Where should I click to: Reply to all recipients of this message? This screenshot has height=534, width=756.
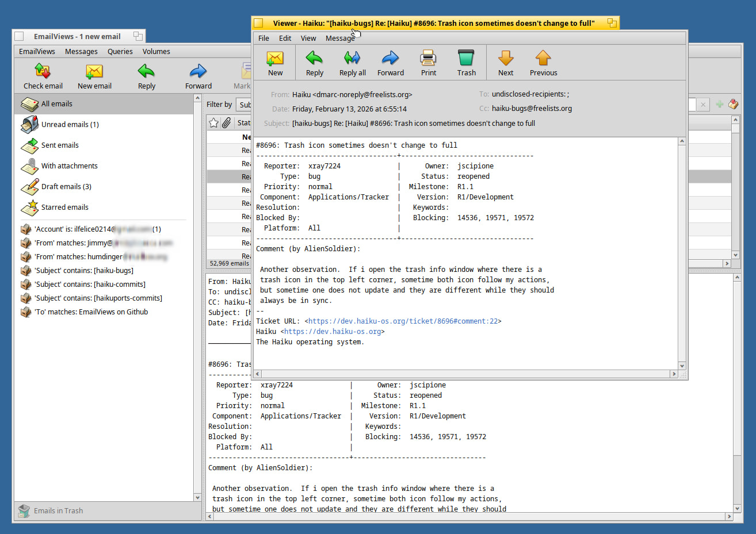point(352,63)
